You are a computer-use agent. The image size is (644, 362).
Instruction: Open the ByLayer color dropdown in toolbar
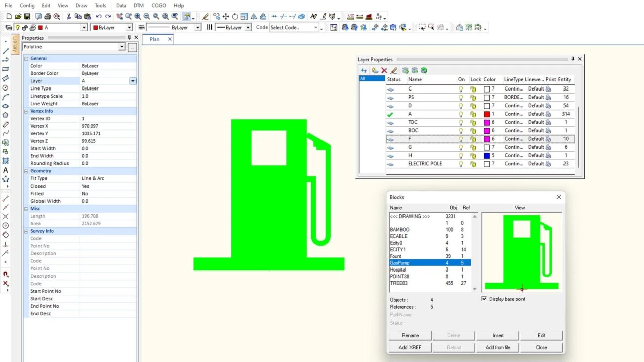pos(129,28)
